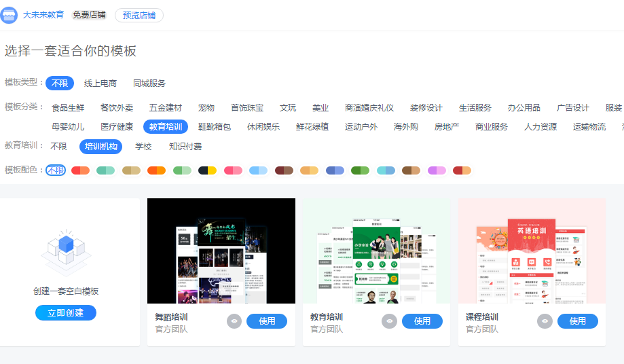Click 立即创建 to create blank template
This screenshot has width=624, height=364.
pos(66,312)
